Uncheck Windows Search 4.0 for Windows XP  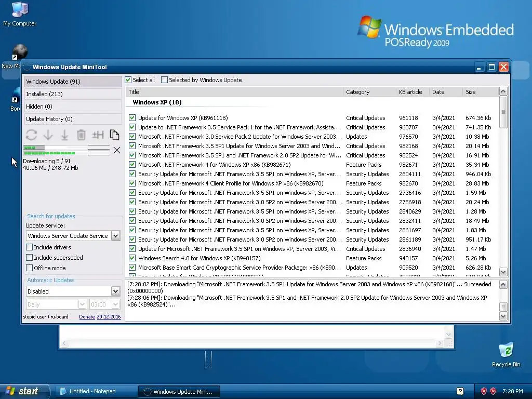click(x=132, y=258)
